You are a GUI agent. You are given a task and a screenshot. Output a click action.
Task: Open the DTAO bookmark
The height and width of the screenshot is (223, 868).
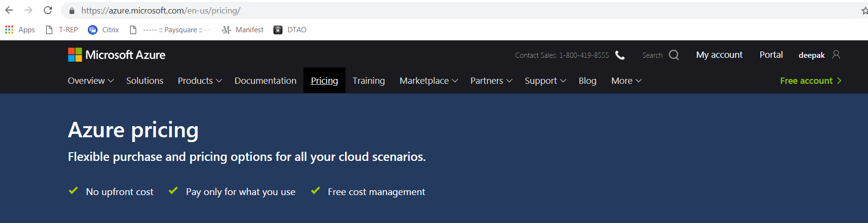(290, 30)
